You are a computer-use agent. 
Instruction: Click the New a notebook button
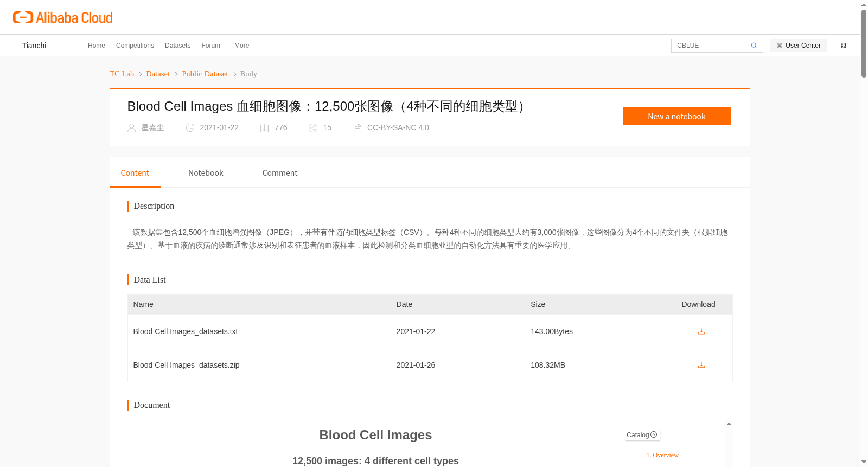[x=676, y=116]
